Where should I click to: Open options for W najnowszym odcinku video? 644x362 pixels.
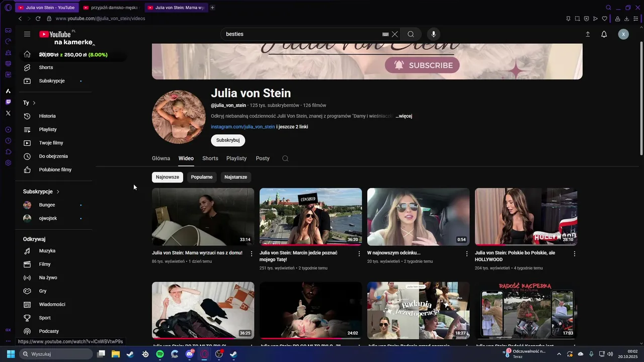[x=467, y=254]
